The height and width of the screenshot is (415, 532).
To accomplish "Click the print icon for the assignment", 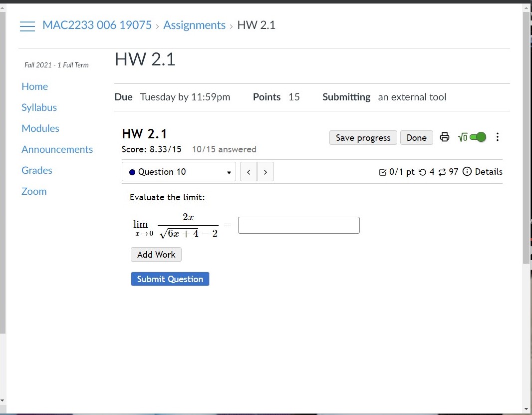I will click(444, 137).
